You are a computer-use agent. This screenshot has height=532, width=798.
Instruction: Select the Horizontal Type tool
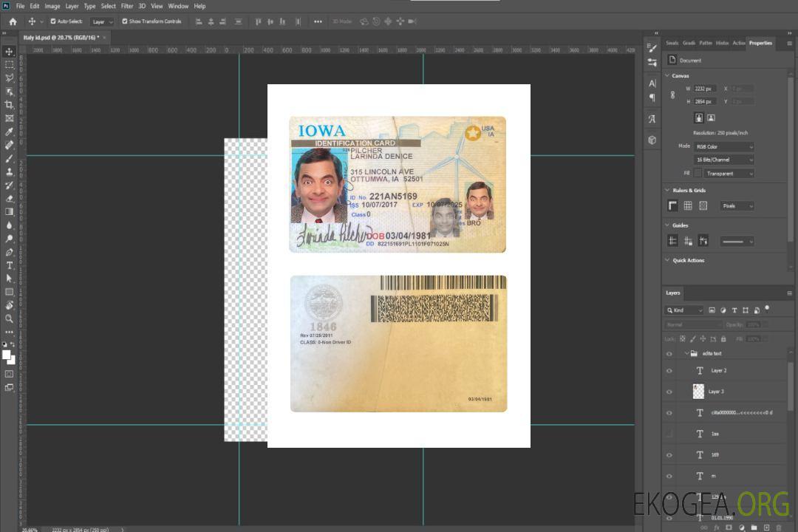click(x=10, y=265)
